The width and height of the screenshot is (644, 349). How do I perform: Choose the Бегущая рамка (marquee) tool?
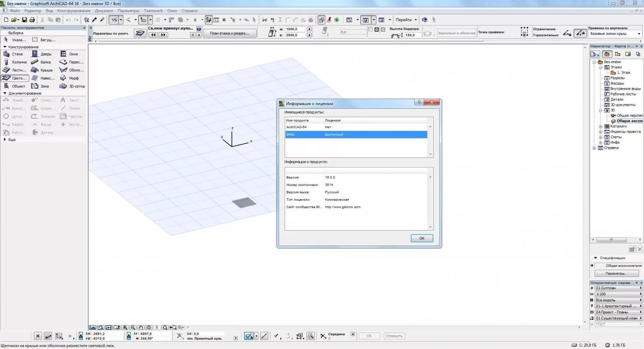(44, 40)
